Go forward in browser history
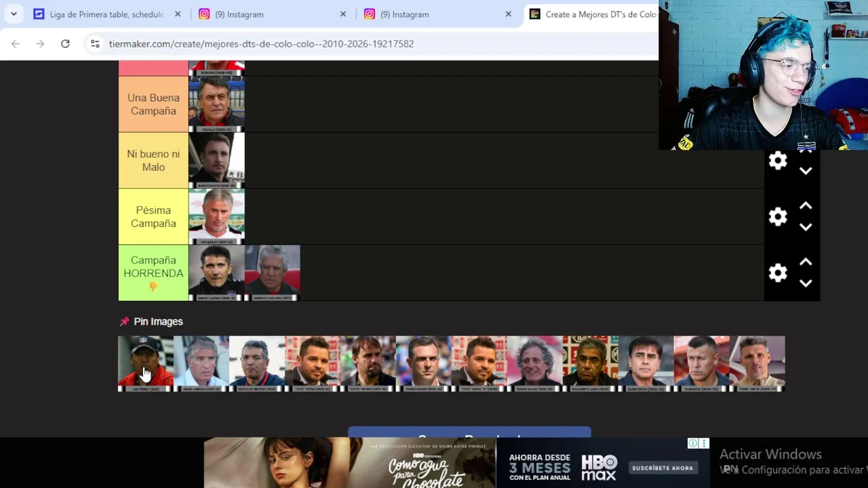The height and width of the screenshot is (488, 868). point(40,43)
